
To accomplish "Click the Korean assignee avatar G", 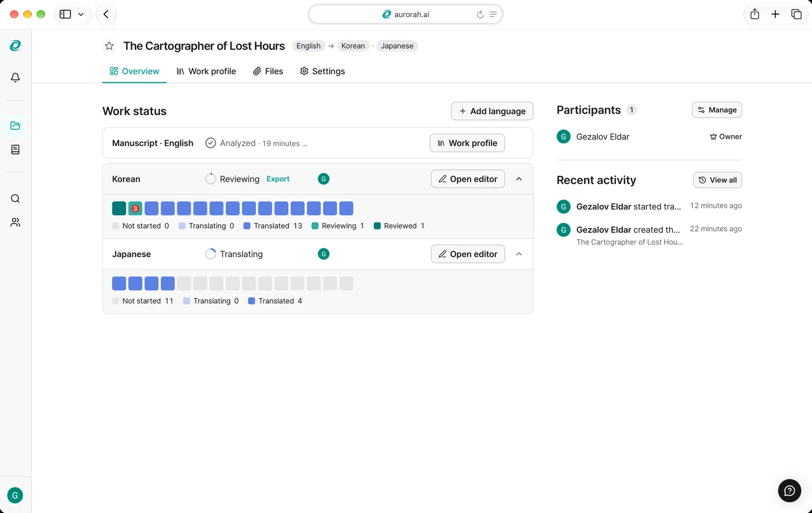I will pyautogui.click(x=324, y=179).
